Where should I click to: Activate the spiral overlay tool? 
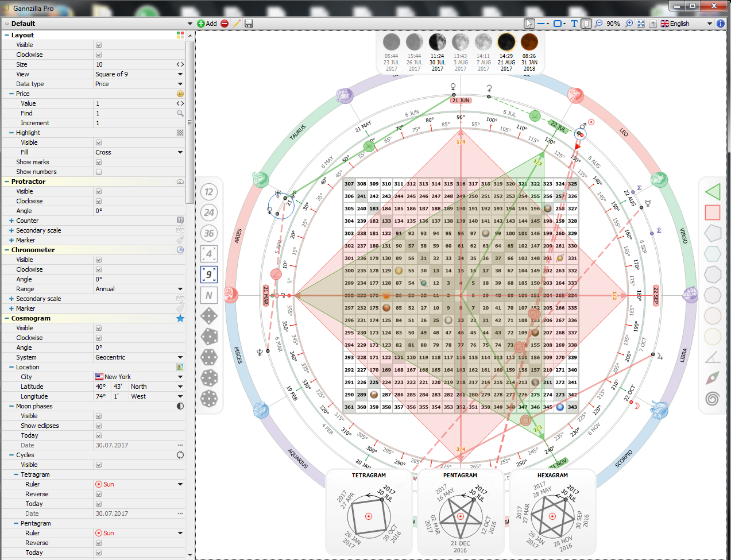[713, 398]
